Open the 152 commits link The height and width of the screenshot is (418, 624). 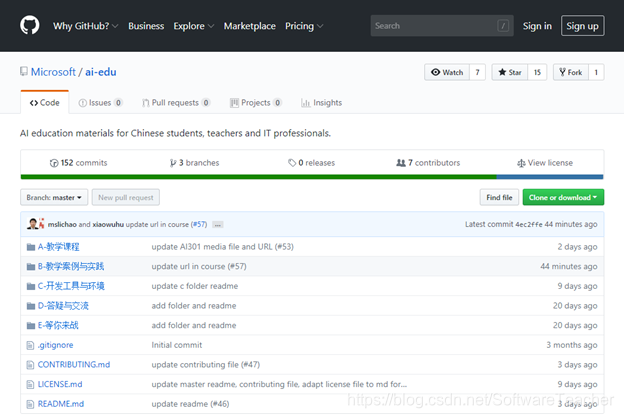point(79,163)
